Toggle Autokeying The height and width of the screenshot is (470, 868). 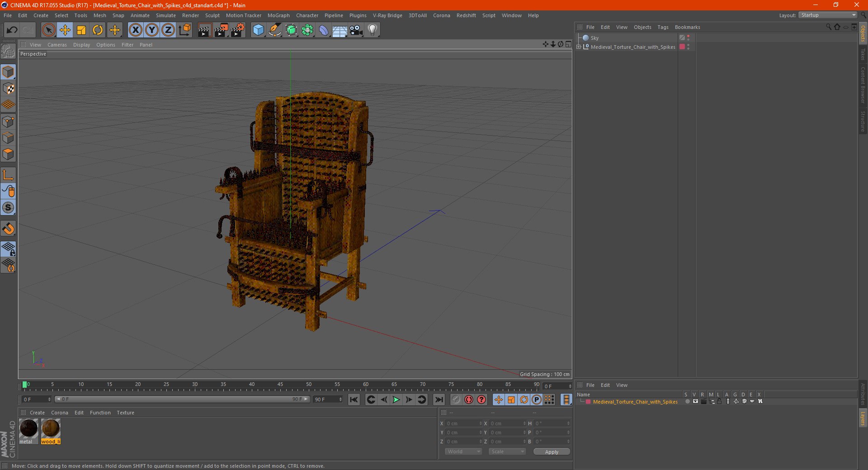pos(469,399)
